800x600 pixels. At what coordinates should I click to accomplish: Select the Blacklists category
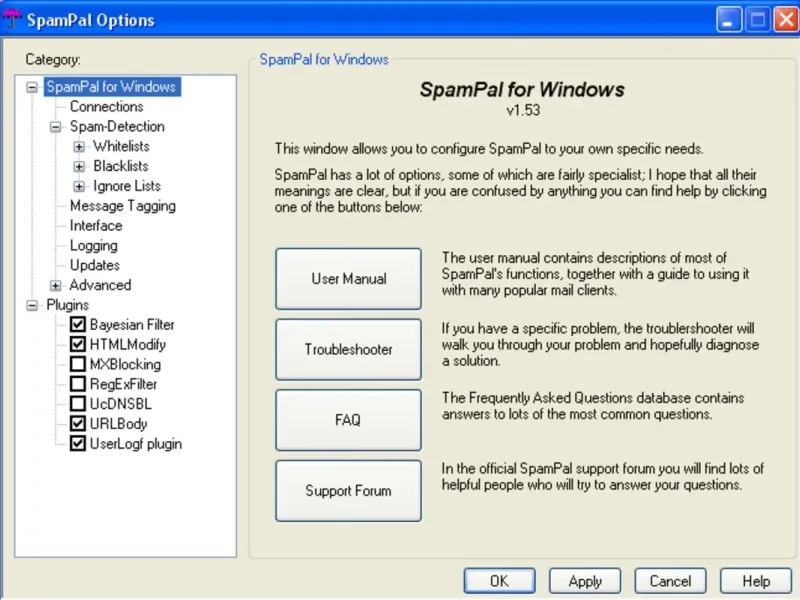pyautogui.click(x=121, y=166)
